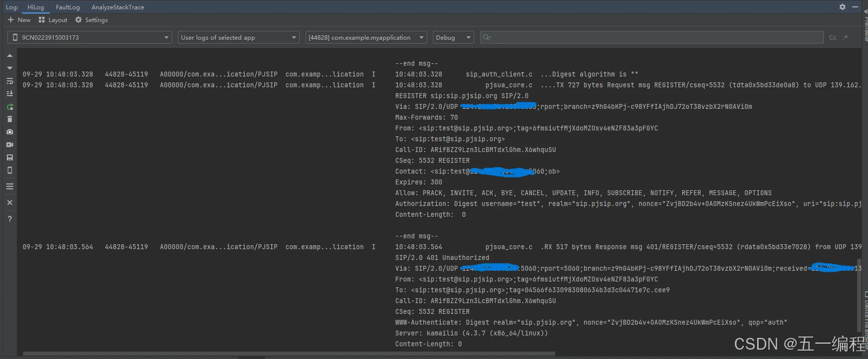
Task: Take a screenshot with camera icon
Action: 10,132
